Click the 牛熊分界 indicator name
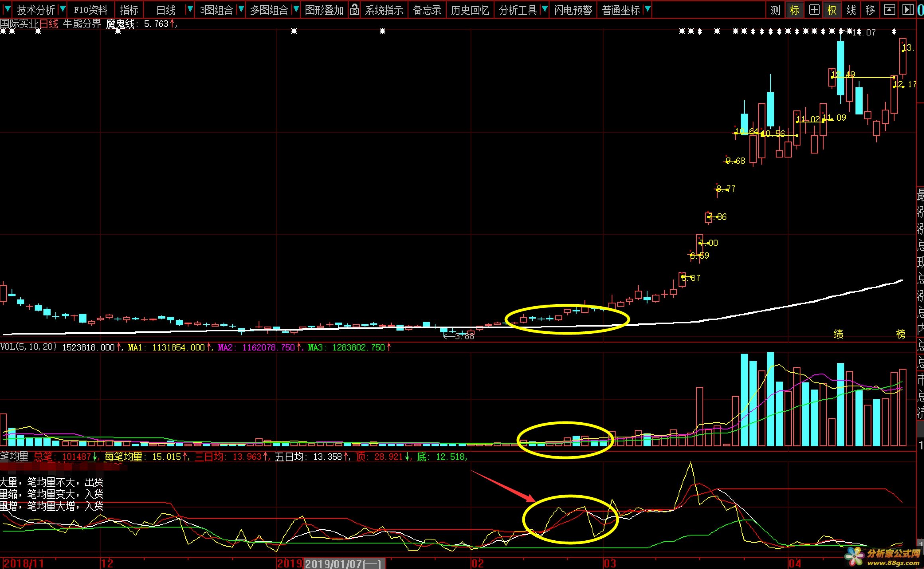924x569 pixels. 82,24
